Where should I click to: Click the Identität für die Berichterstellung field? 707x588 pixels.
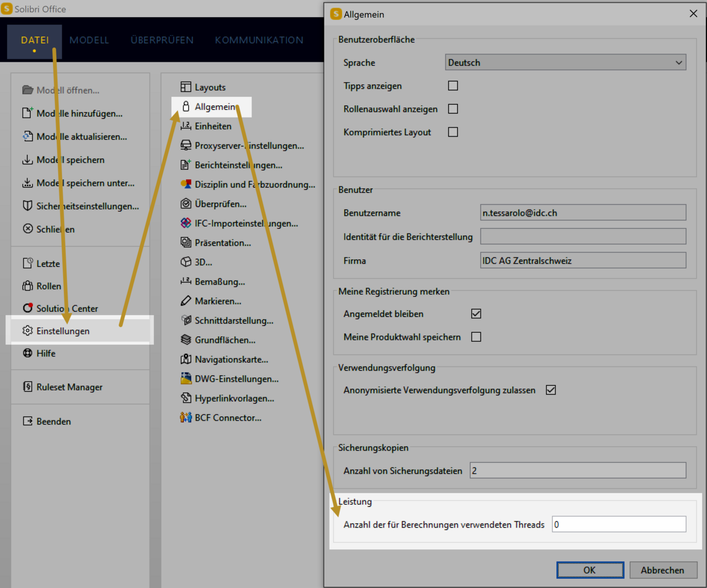pos(583,236)
